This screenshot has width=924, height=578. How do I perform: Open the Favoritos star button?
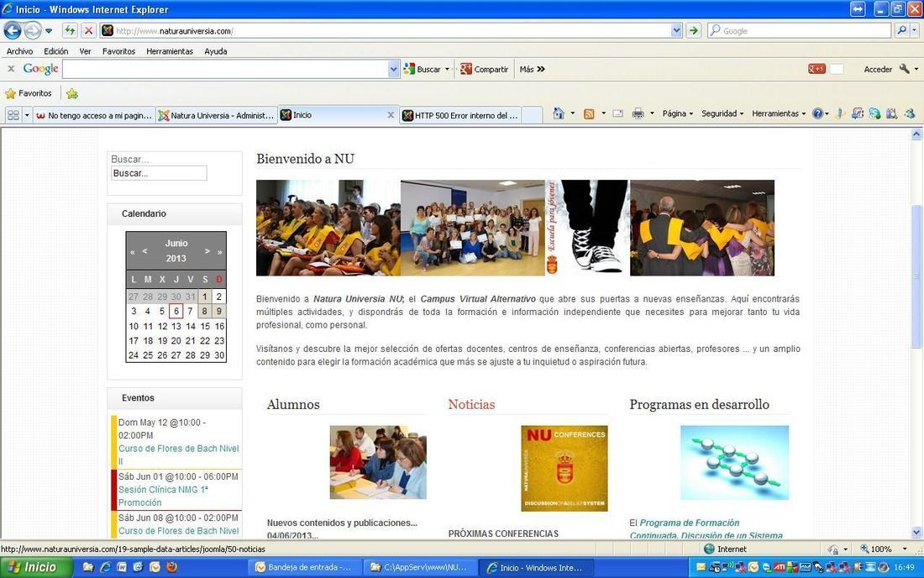click(x=29, y=93)
